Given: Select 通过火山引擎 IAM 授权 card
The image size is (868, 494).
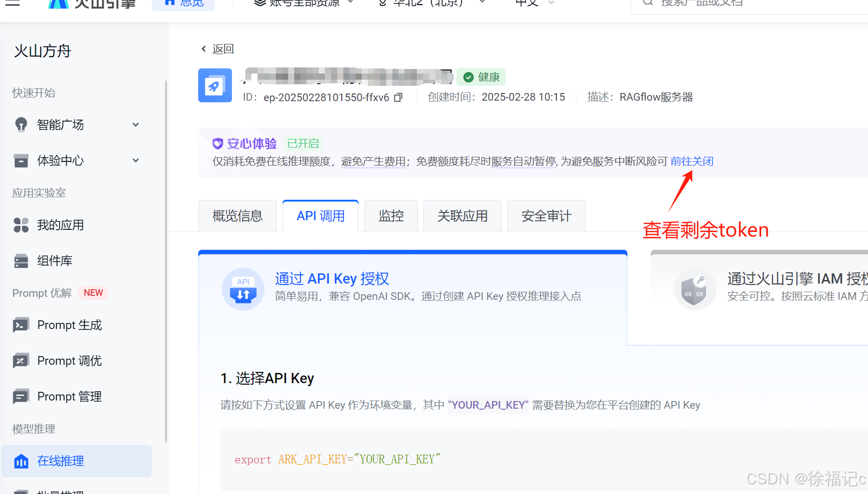Looking at the screenshot, I should point(759,298).
